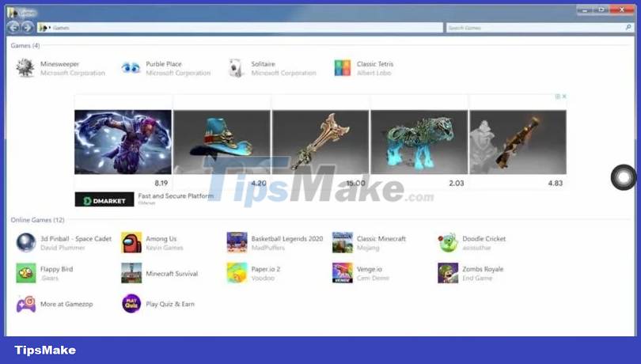Select the Classic Tetris colored blocks icon
Screen dimensions: 641x364
[x=342, y=68]
